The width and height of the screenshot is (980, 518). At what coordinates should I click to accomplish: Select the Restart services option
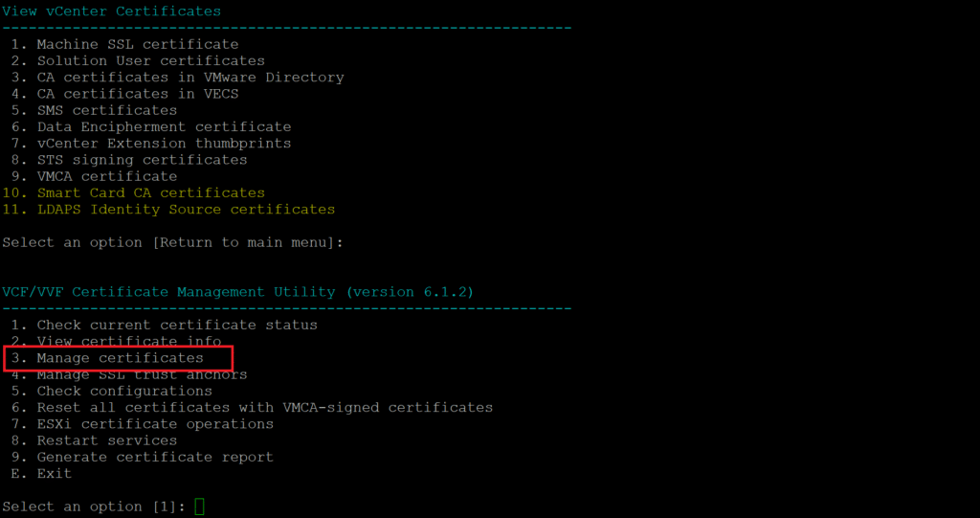[95, 440]
